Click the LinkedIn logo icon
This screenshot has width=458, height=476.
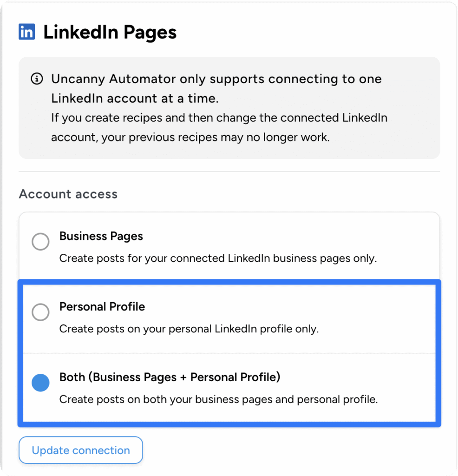(26, 32)
